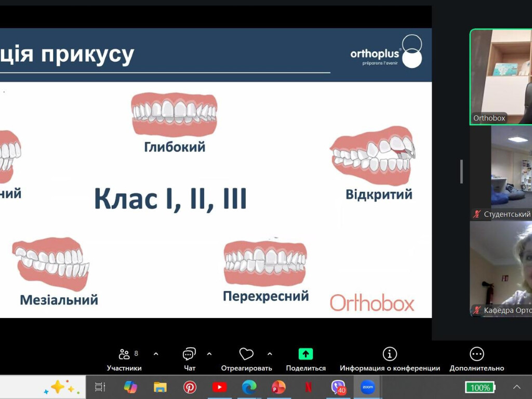The image size is (532, 399).
Task: Expand the chevron next to Участники
Action: (x=155, y=353)
